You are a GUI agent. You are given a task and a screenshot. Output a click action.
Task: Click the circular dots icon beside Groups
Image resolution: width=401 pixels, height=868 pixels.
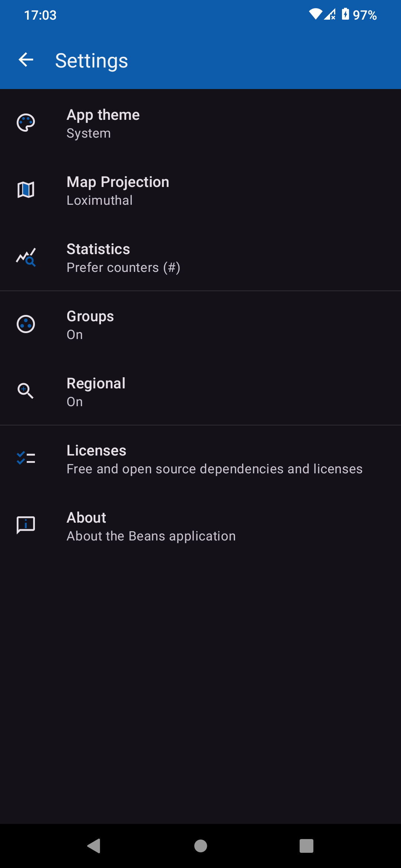(26, 324)
